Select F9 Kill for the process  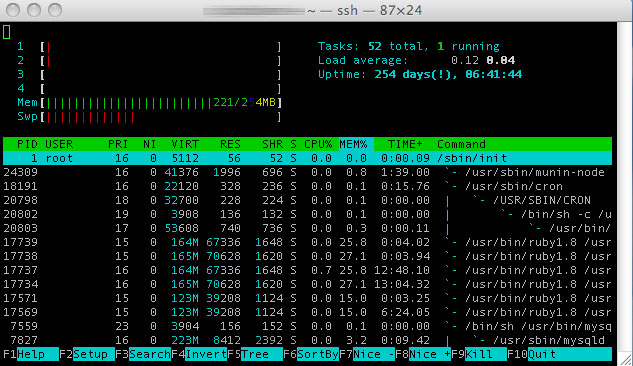tap(479, 354)
